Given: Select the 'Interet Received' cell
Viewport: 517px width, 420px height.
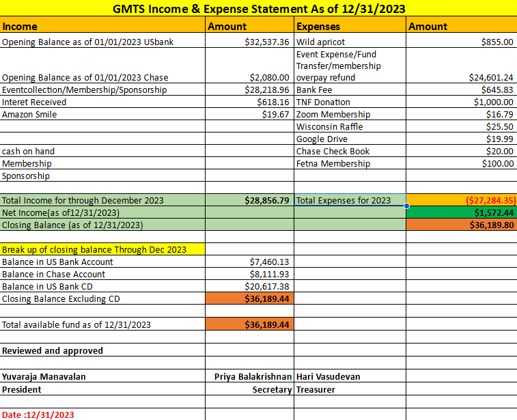Looking at the screenshot, I should click(102, 102).
